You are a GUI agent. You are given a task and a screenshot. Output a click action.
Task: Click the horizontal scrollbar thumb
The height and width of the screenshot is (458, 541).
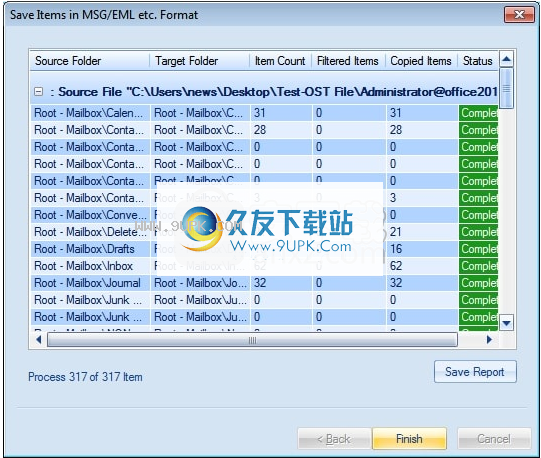click(x=252, y=340)
